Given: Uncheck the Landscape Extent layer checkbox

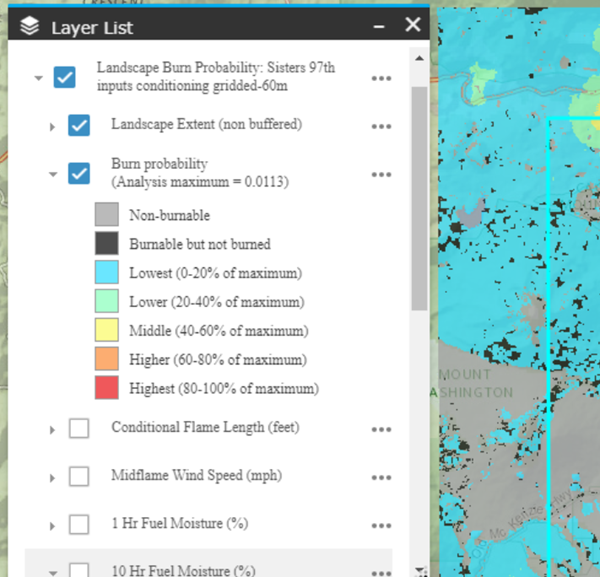Looking at the screenshot, I should pyautogui.click(x=79, y=126).
